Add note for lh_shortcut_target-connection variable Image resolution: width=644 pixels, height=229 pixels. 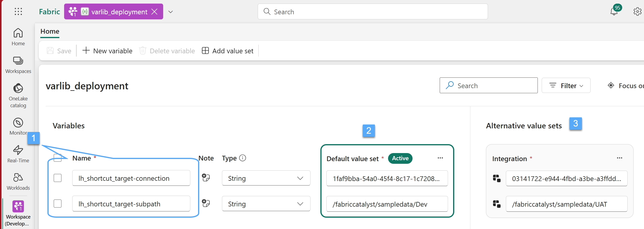coord(206,178)
